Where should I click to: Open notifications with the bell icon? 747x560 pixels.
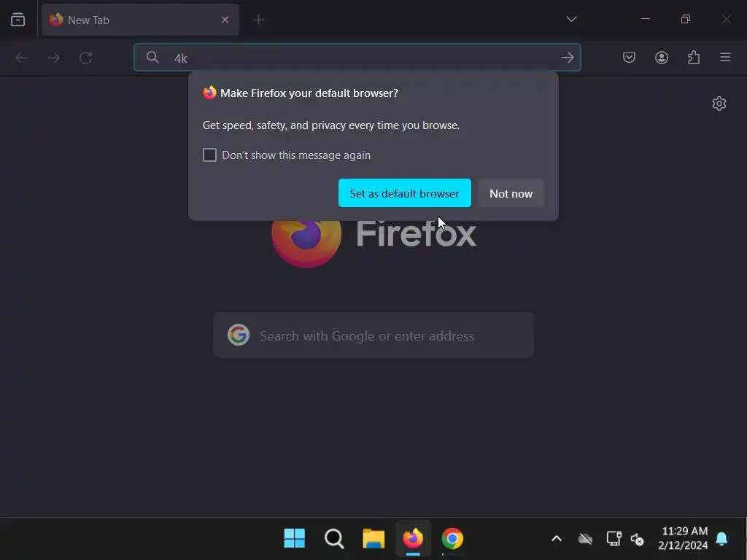(721, 539)
